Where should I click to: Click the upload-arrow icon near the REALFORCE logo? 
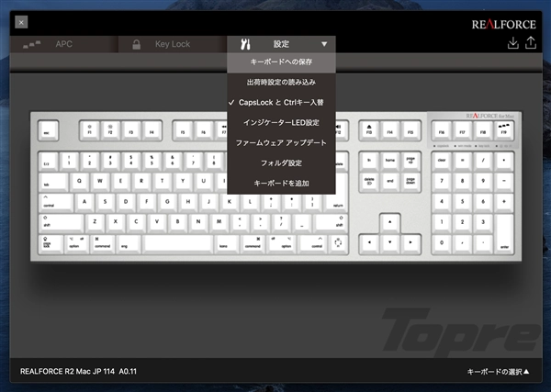pos(531,43)
